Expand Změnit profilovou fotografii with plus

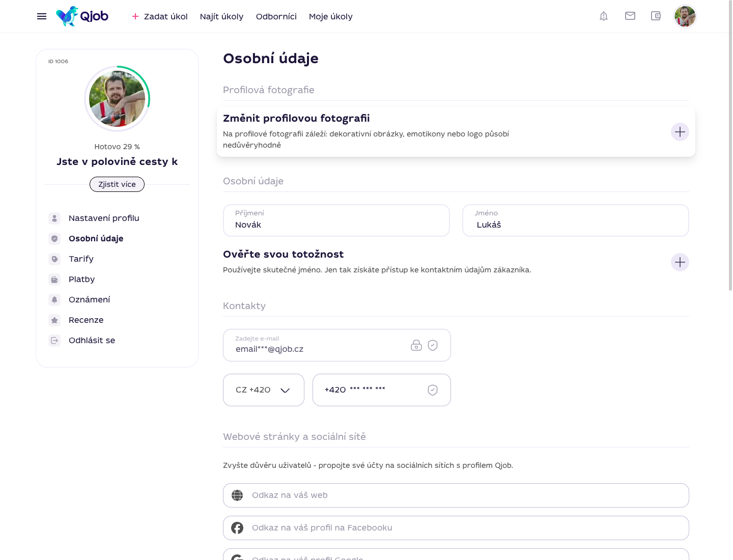click(680, 132)
